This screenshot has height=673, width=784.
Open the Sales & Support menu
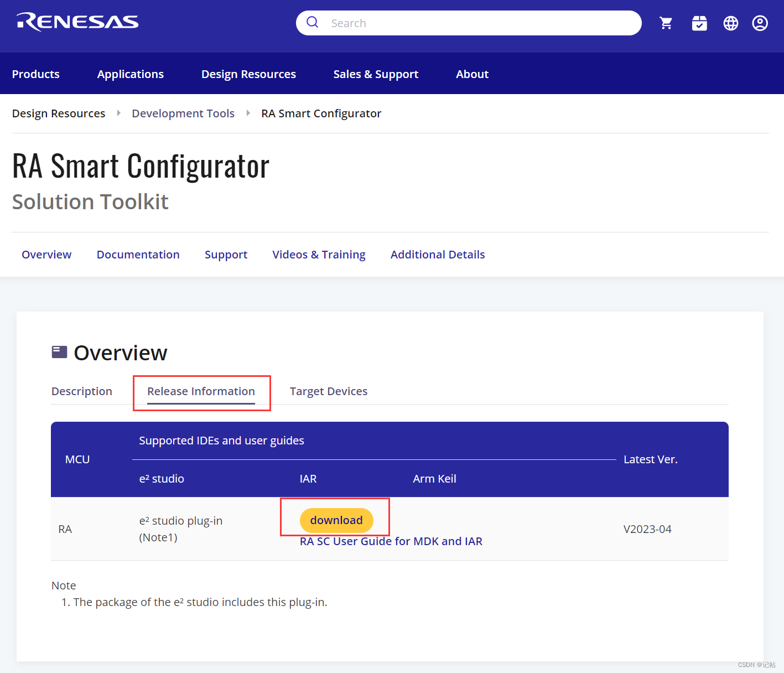point(376,74)
